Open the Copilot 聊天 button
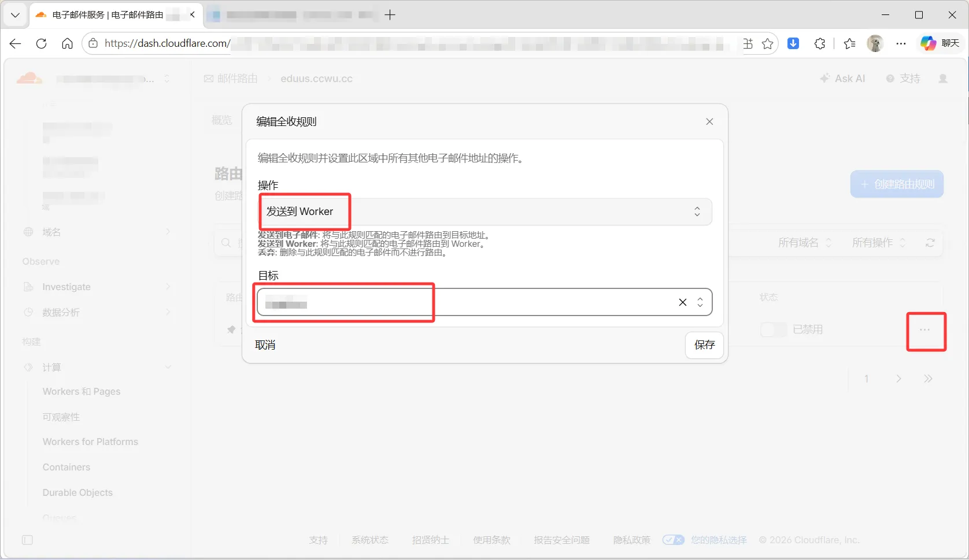 tap(941, 43)
